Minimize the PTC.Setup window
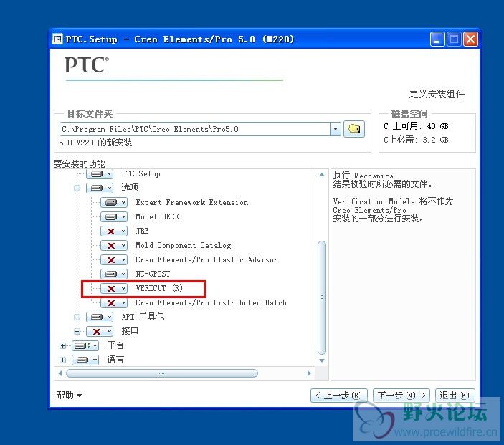This screenshot has height=445, width=504. [x=437, y=39]
